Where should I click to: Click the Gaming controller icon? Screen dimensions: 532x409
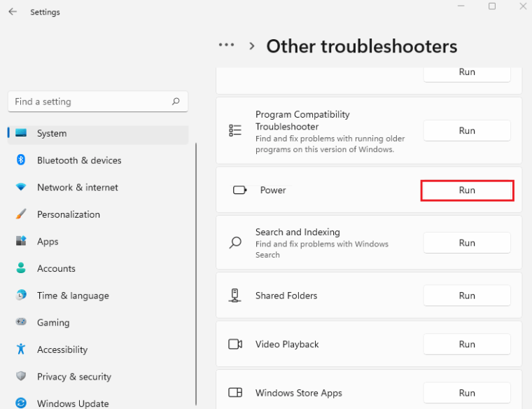21,321
